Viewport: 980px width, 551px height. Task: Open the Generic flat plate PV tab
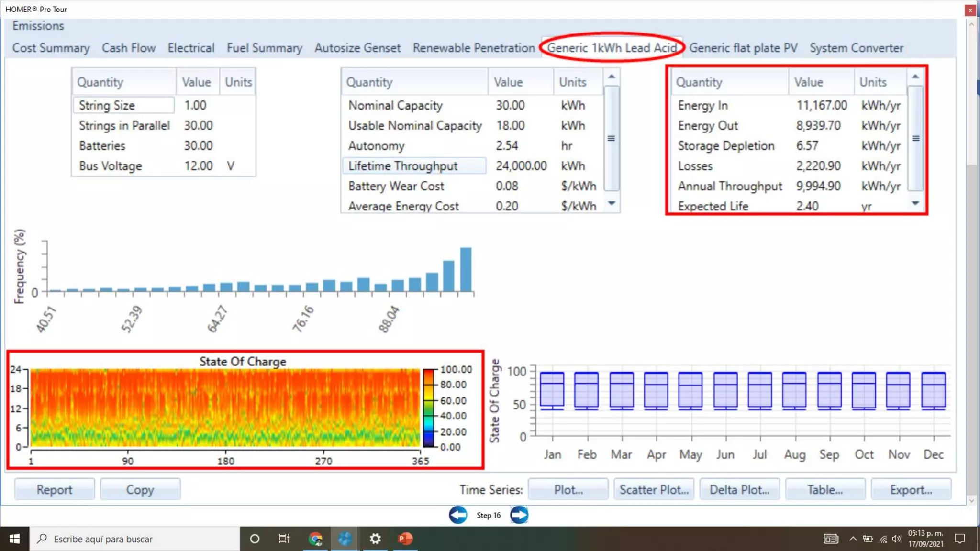[743, 48]
